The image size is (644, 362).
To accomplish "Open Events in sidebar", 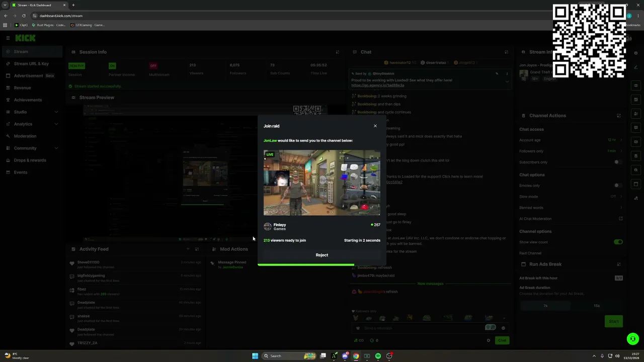I will coord(32,172).
